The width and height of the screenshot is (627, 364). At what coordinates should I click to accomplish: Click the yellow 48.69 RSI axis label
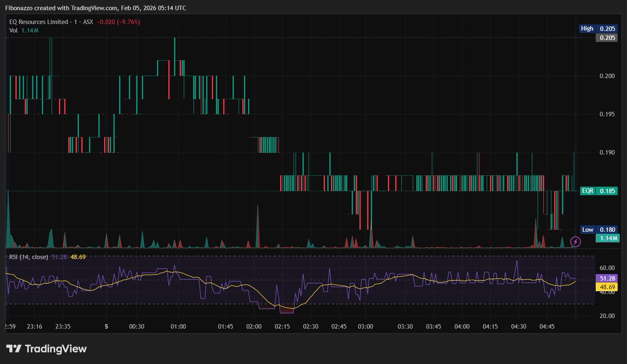607,287
